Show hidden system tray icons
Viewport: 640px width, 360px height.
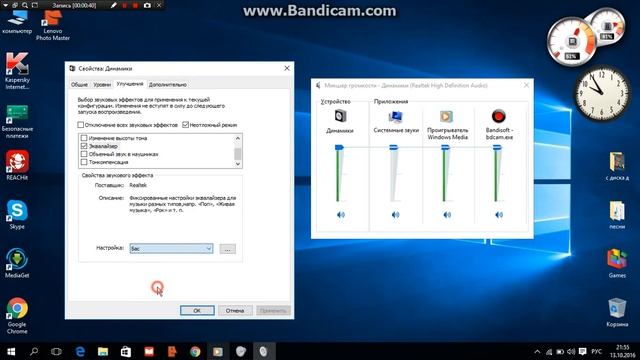tap(537, 351)
